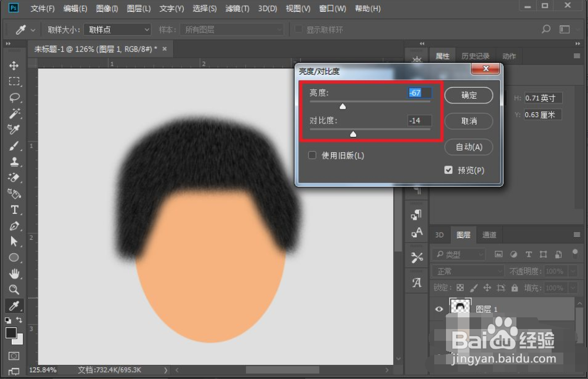Screen dimensions: 588x379
Task: Swap foreground and background colors
Action: pyautogui.click(x=19, y=320)
